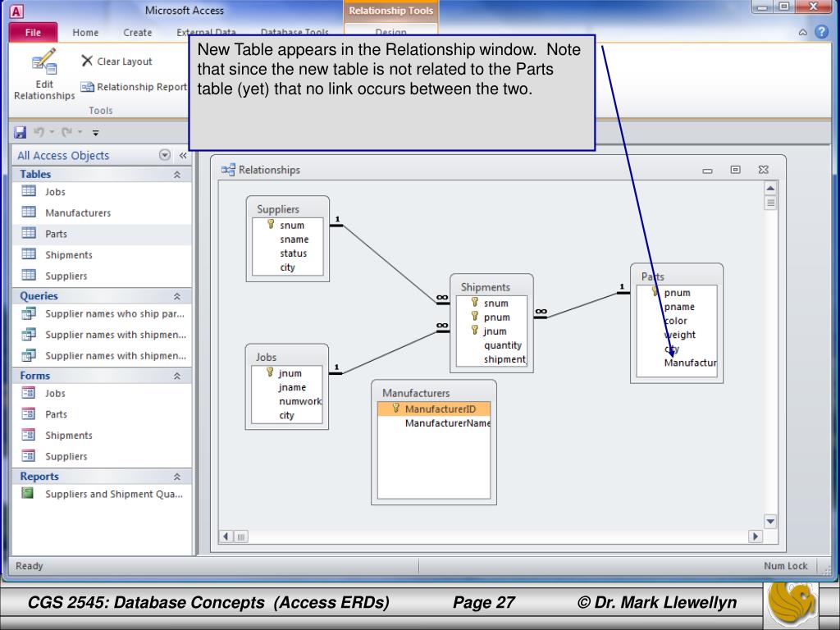Open the Undo history dropdown arrow

pos(52,132)
